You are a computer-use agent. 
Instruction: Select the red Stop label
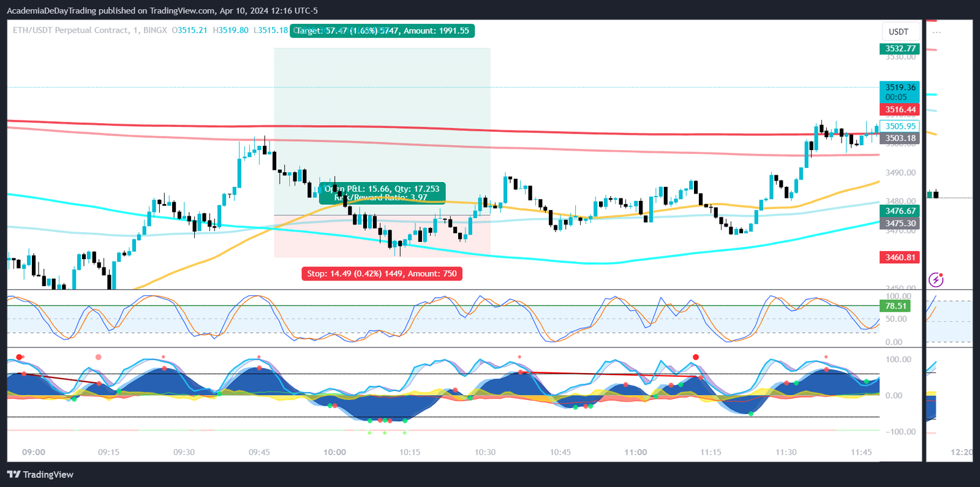click(x=382, y=274)
